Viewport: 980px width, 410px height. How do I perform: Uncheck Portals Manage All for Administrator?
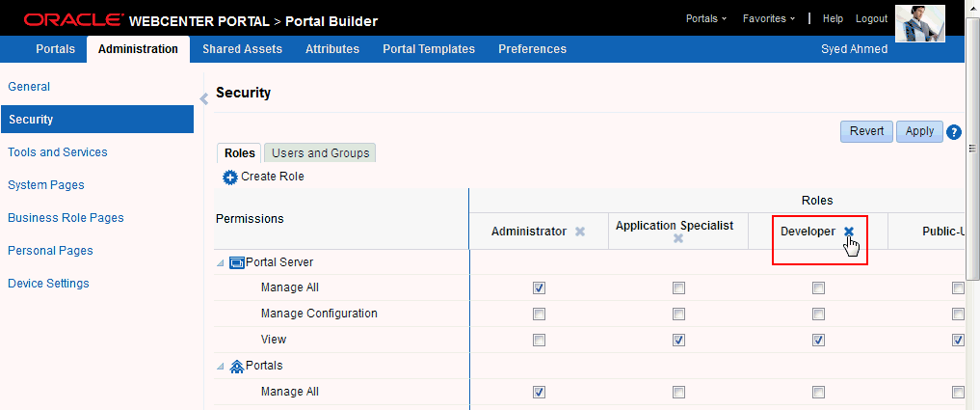coord(539,392)
